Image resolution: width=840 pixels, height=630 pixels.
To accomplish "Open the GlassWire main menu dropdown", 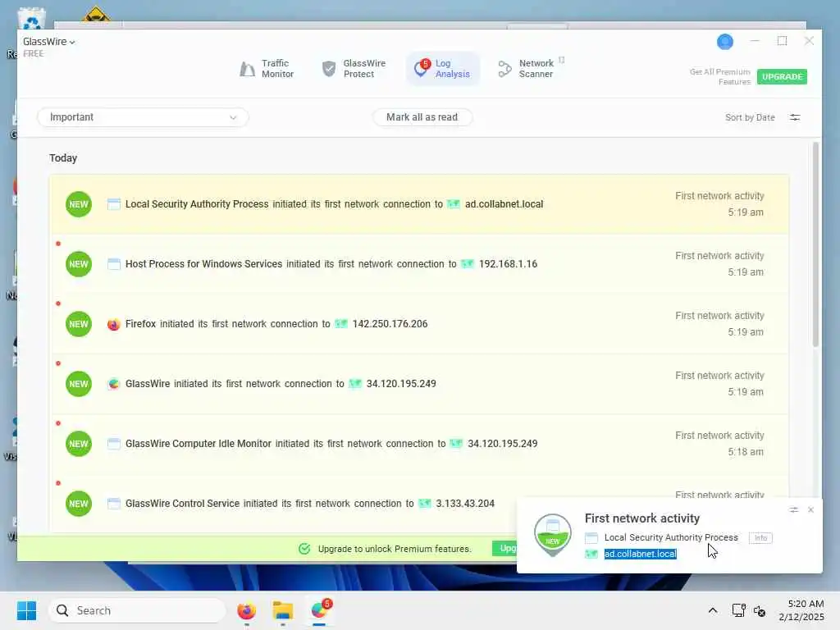I will coord(48,42).
